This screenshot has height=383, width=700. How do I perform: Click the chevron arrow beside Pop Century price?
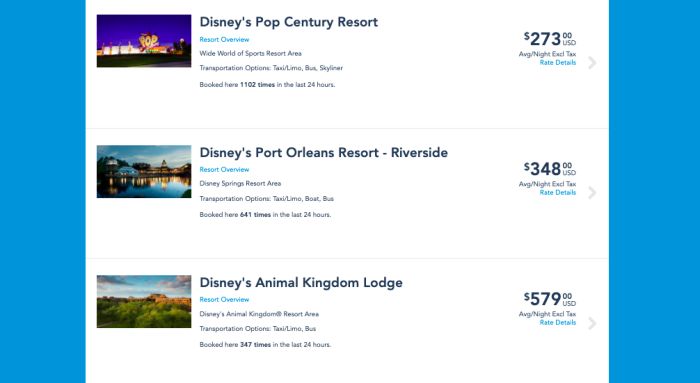pyautogui.click(x=592, y=62)
